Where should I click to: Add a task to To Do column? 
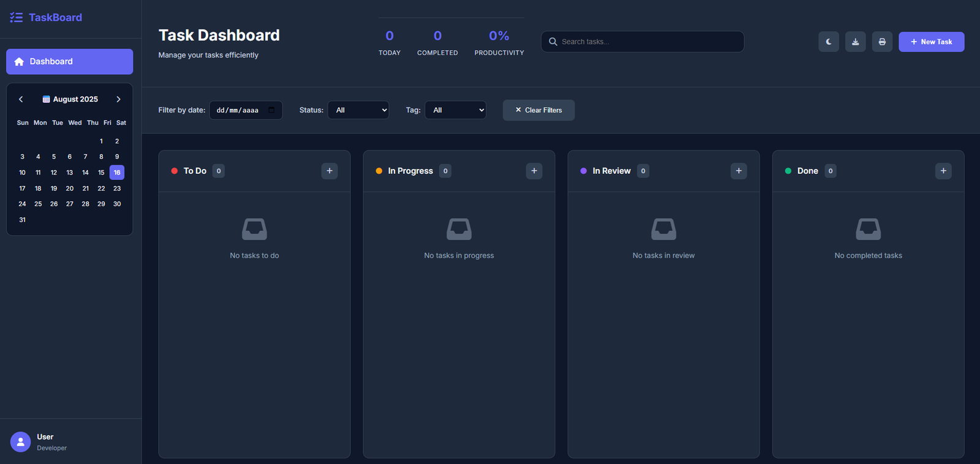[x=330, y=171]
